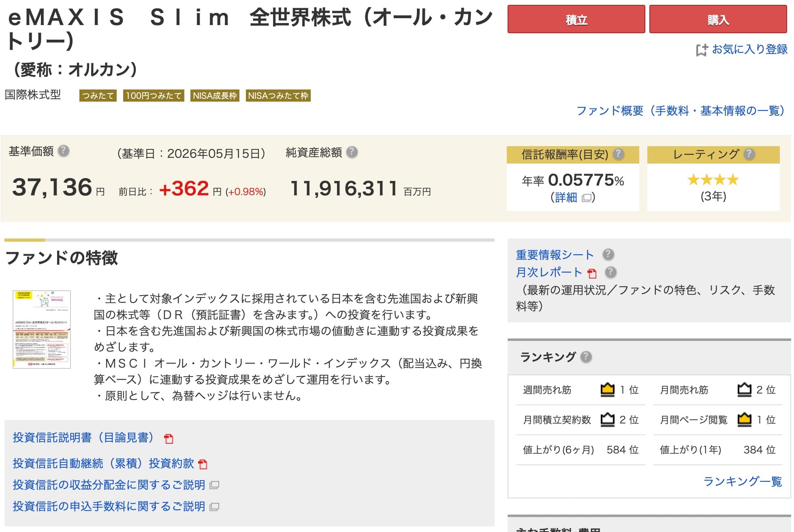Click the つみたて tag badge
The height and width of the screenshot is (532, 794).
[98, 96]
